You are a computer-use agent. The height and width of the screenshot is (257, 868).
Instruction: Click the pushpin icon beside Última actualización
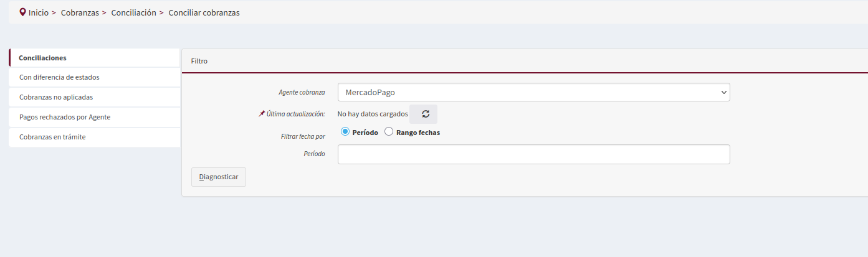click(262, 114)
